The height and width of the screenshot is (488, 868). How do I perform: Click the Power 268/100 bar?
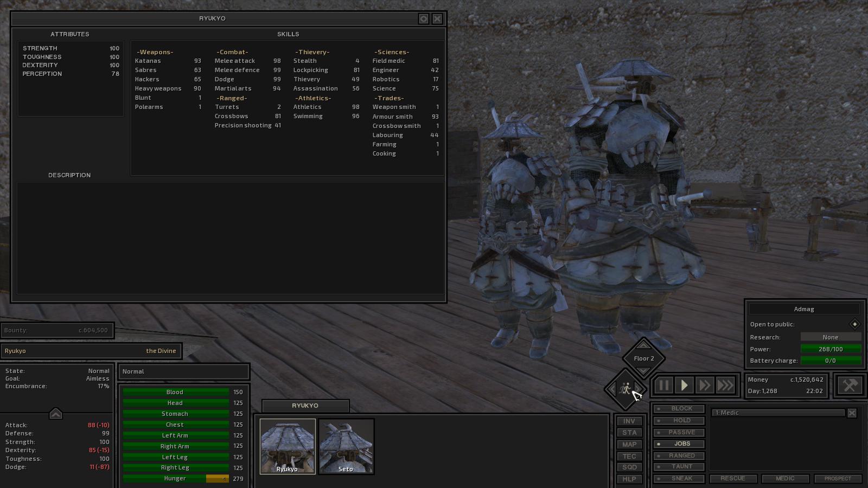click(x=831, y=349)
